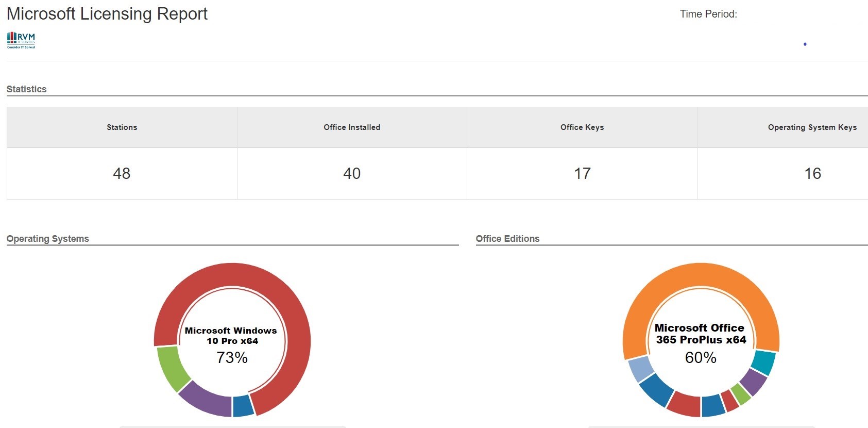
Task: Click the Office Installed column header
Action: 352,127
